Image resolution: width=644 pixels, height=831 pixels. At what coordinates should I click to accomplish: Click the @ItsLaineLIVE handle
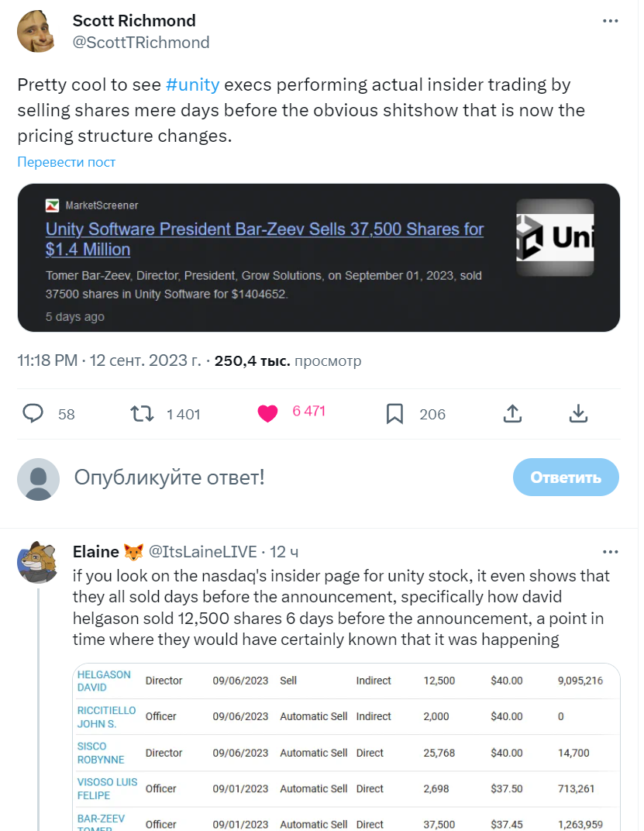202,552
